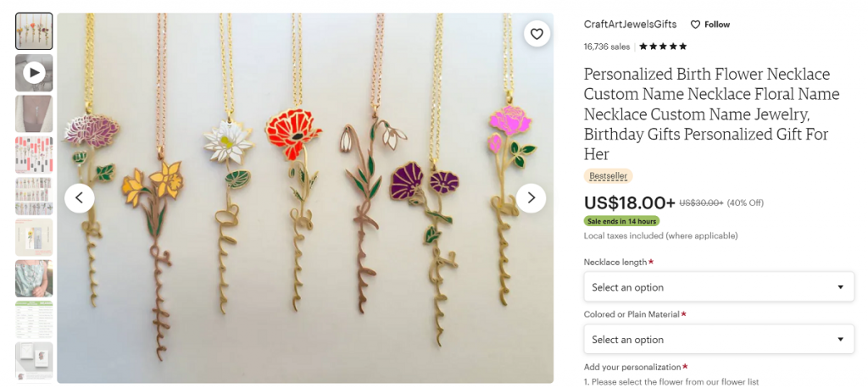View the fifth thumbnail showing the flower list
Viewport: 868px width, 388px height.
coord(34,196)
